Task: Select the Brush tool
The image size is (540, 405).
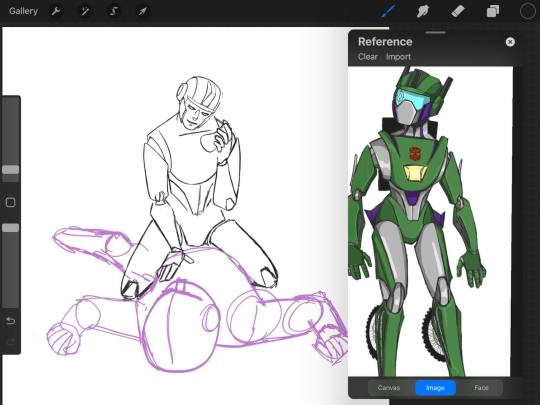Action: (x=389, y=10)
